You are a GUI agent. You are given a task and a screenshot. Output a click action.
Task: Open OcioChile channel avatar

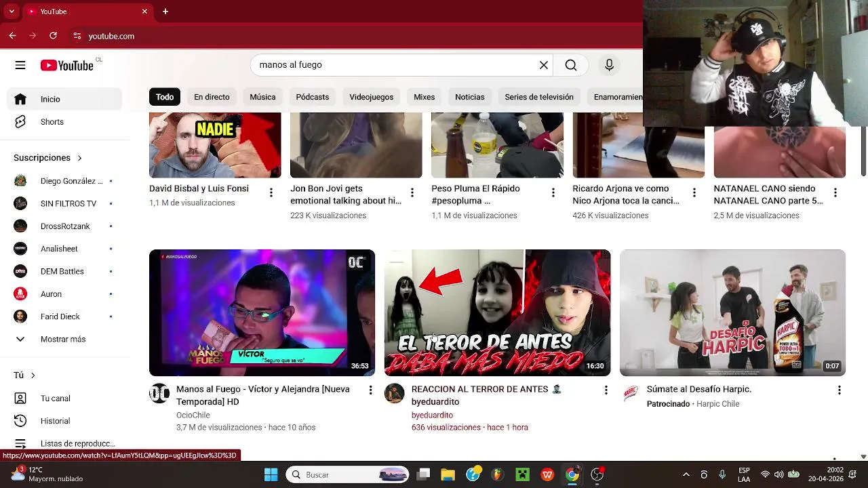159,393
